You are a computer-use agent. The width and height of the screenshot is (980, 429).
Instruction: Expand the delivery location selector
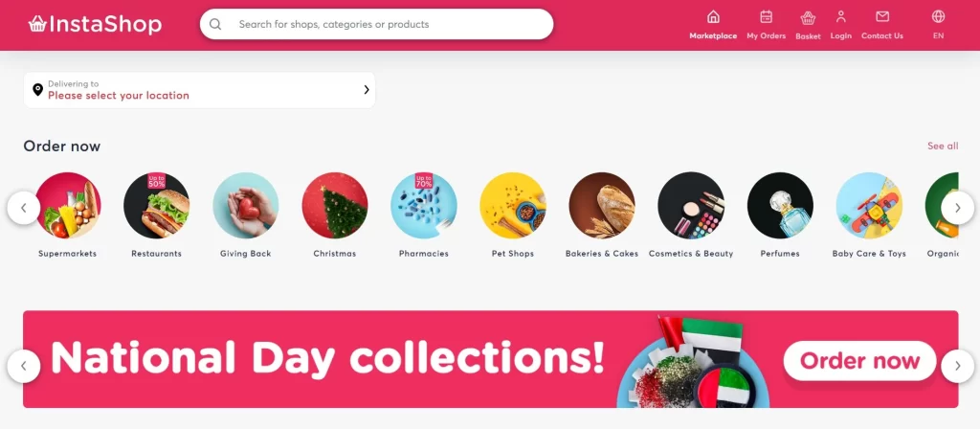click(x=199, y=90)
